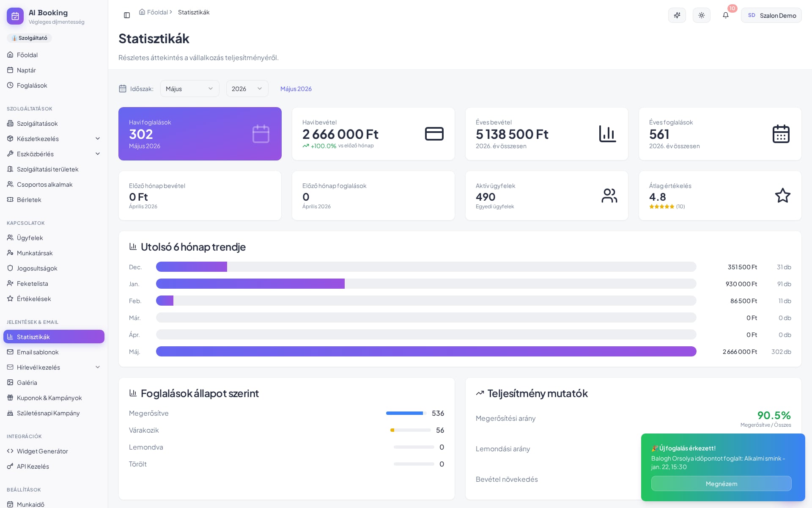Image resolution: width=812 pixels, height=508 pixels.
Task: Click the 930 000 Ft January value
Action: (741, 284)
